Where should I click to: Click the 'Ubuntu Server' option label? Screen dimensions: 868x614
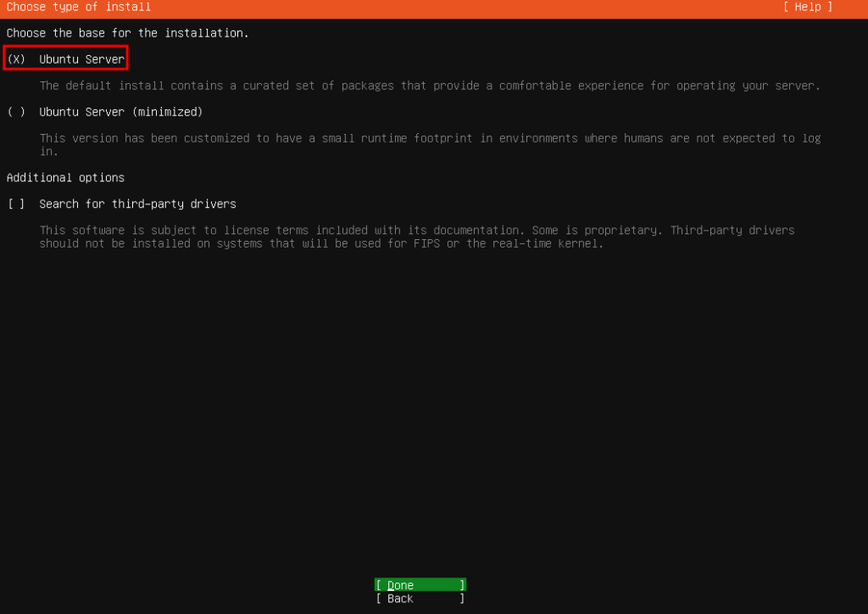click(x=81, y=59)
